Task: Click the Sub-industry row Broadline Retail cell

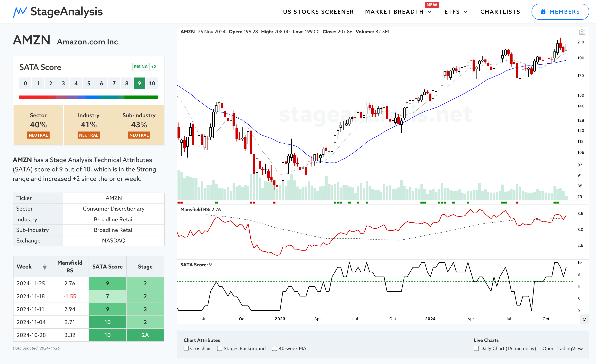Action: (x=114, y=230)
